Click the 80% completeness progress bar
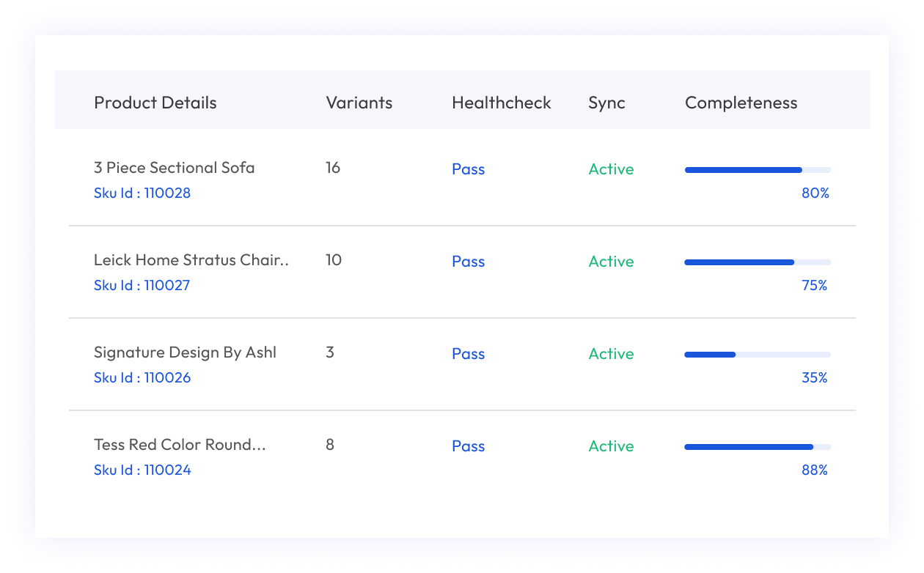This screenshot has height=573, width=924. point(757,170)
